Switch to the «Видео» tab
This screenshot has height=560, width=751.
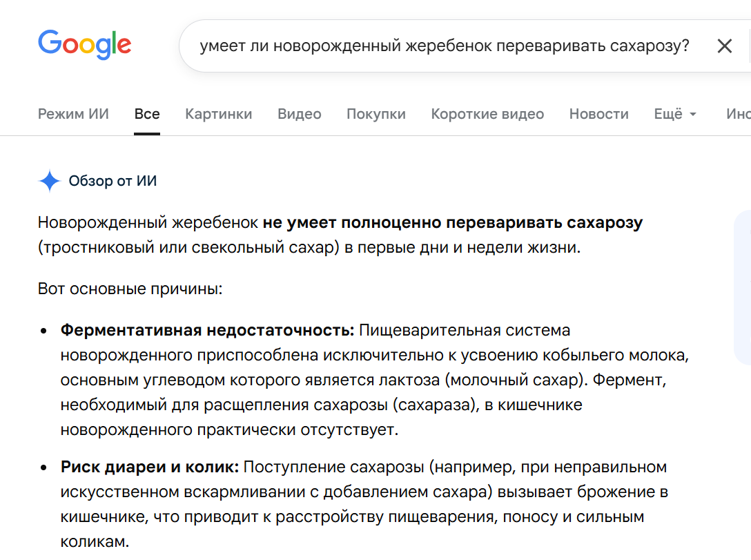pyautogui.click(x=299, y=114)
